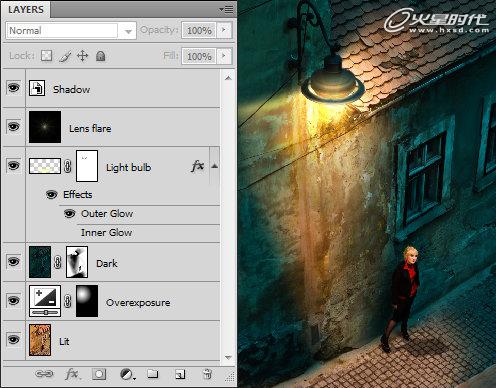Select the Lit layer name
The image size is (496, 388).
(64, 341)
